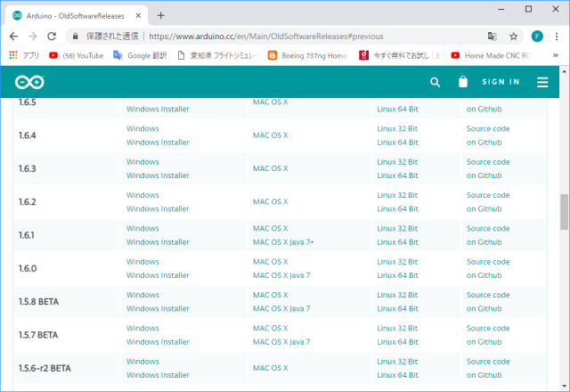Click MAC OS X Java 7 for 1.6.0

click(x=281, y=275)
